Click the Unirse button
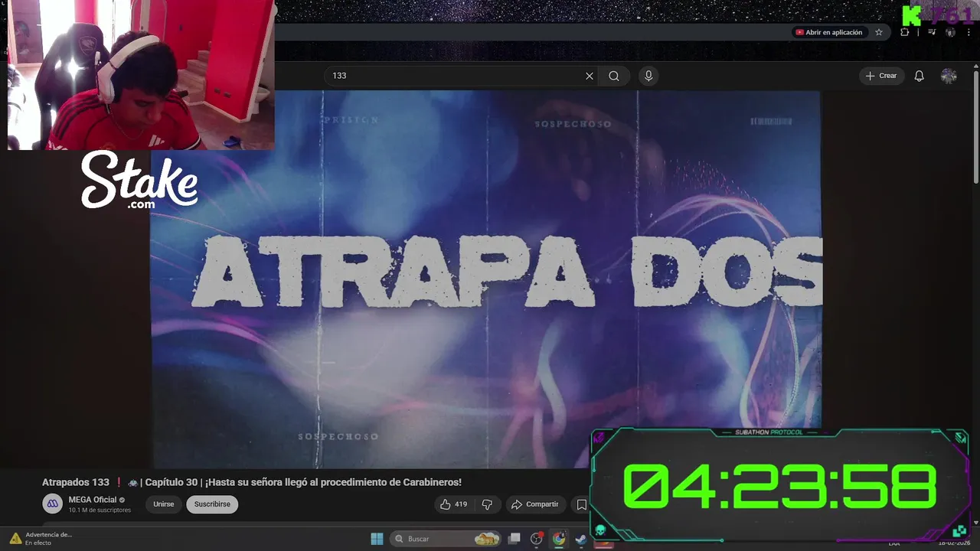This screenshot has height=551, width=980. point(164,504)
